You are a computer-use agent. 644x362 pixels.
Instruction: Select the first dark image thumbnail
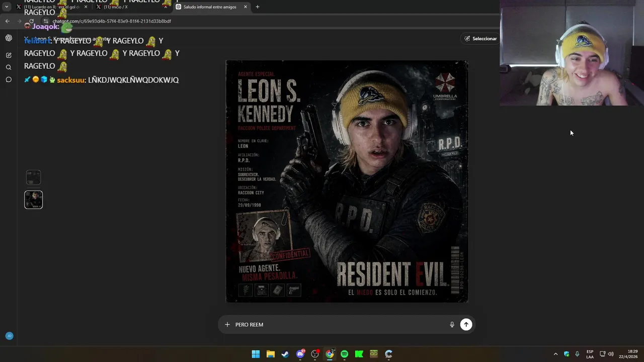pos(33,177)
